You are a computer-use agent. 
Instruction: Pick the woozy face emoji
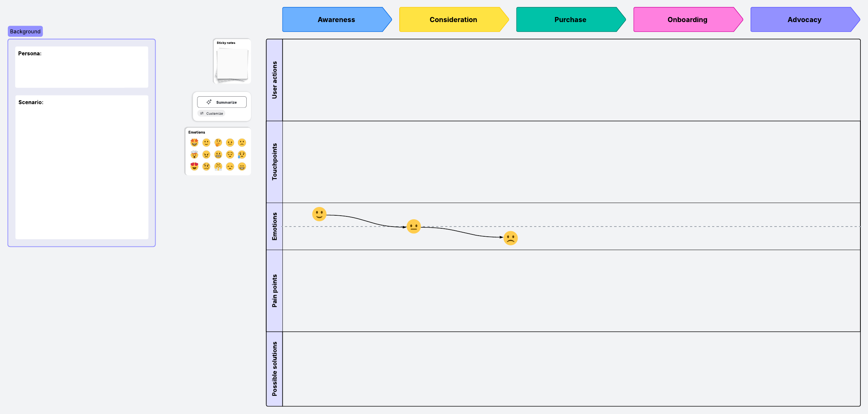[x=206, y=166]
